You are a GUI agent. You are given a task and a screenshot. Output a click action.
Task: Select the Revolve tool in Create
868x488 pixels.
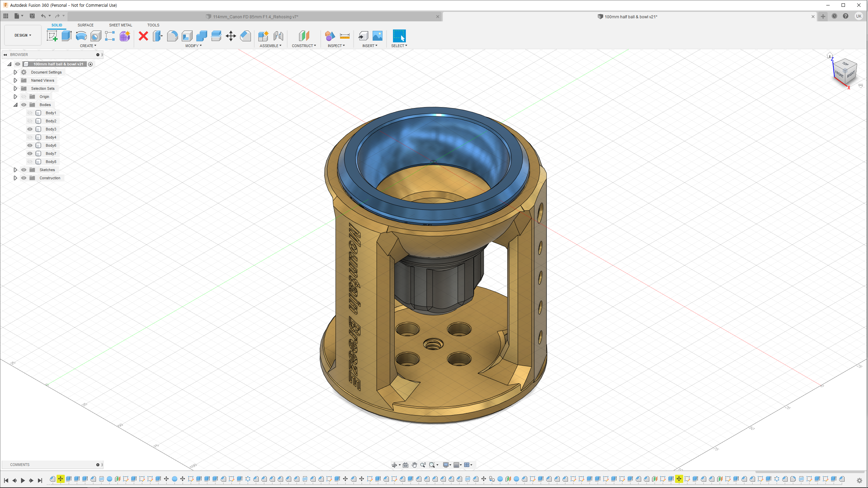[81, 36]
